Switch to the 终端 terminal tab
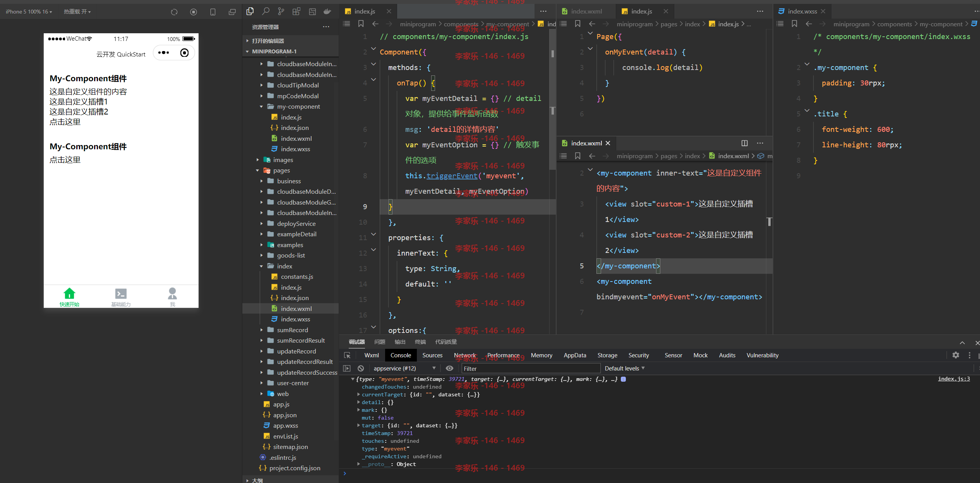 [x=420, y=342]
